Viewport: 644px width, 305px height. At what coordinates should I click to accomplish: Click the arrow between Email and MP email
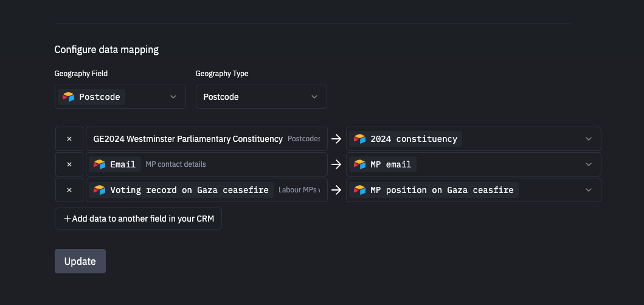pyautogui.click(x=336, y=164)
